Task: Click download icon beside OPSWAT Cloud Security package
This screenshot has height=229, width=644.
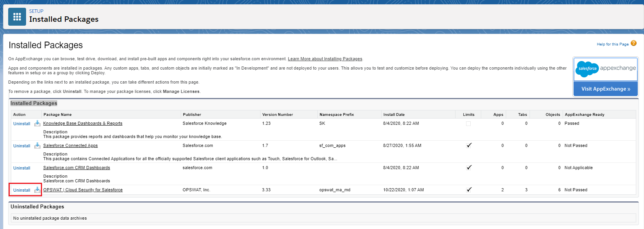Action: 37,190
